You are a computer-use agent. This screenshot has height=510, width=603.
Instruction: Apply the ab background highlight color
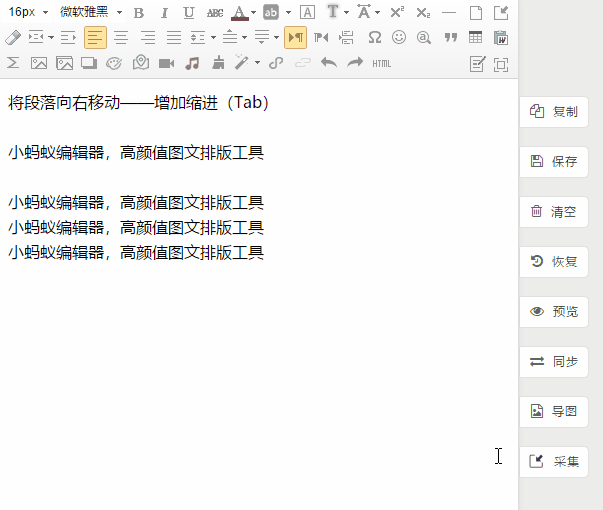[271, 13]
